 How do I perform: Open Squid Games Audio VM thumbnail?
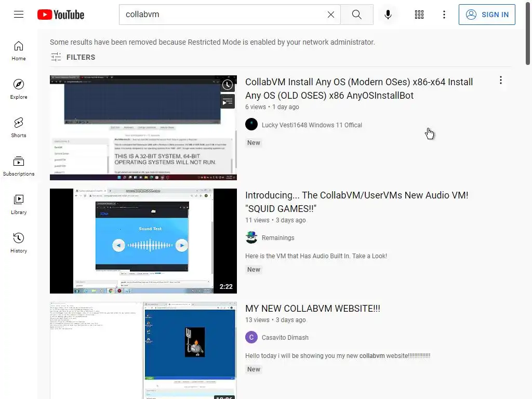coord(143,241)
